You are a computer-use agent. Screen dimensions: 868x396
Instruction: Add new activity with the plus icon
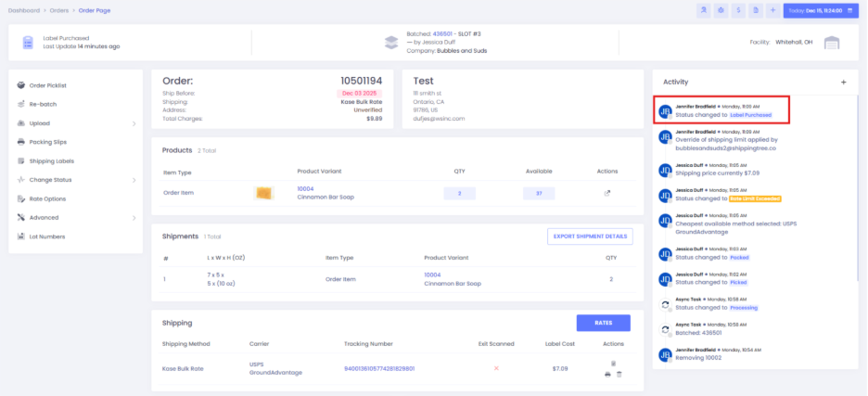click(843, 82)
